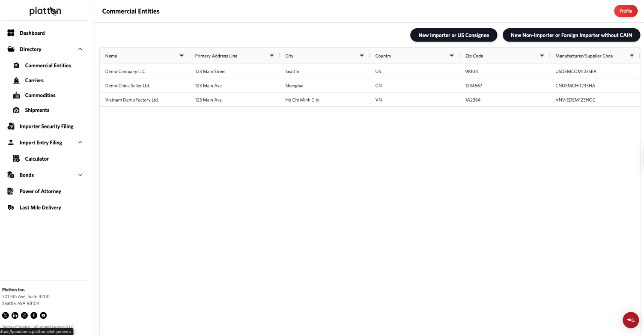Open the Instagram social icon
Screen dimensions: 644x335
point(24,315)
